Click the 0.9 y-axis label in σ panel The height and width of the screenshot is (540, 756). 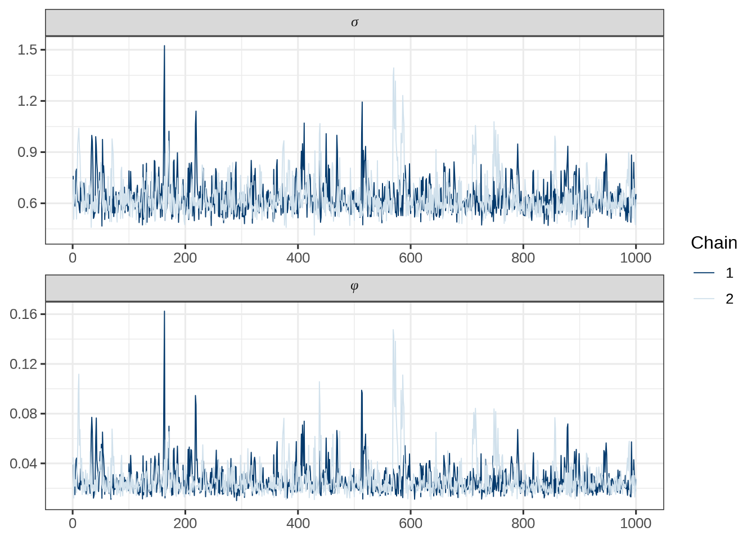tap(27, 152)
